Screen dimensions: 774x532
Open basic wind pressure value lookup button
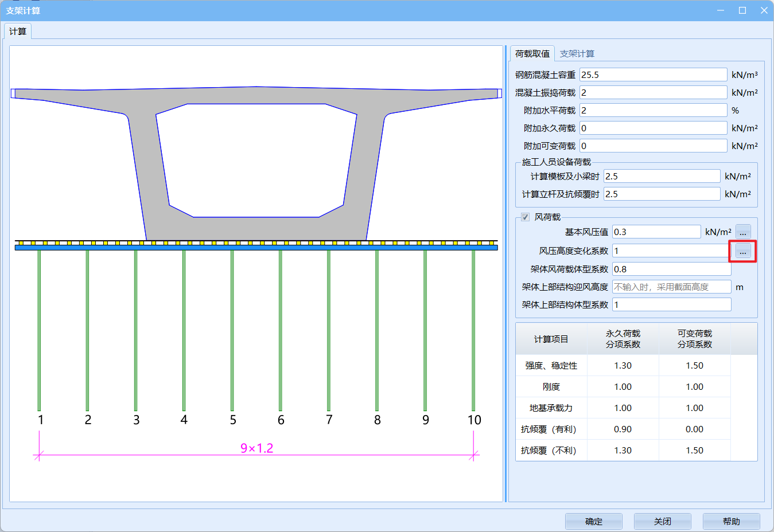[x=742, y=232]
